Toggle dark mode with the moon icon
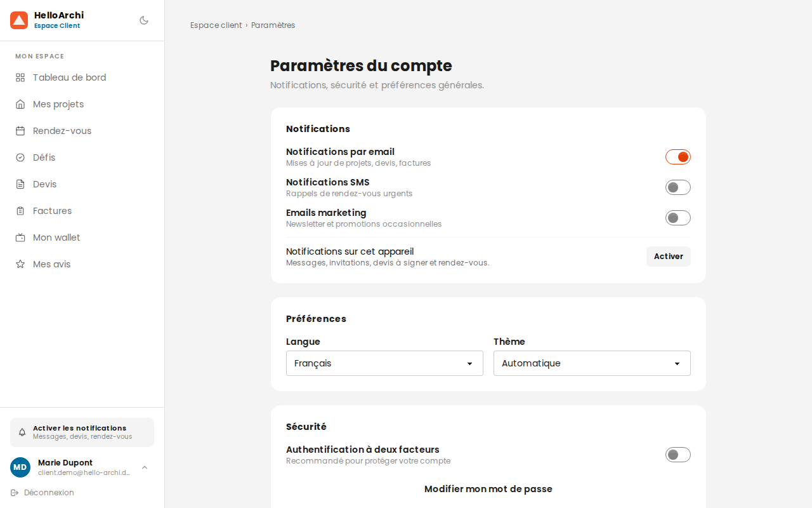Image resolution: width=812 pixels, height=508 pixels. tap(144, 20)
